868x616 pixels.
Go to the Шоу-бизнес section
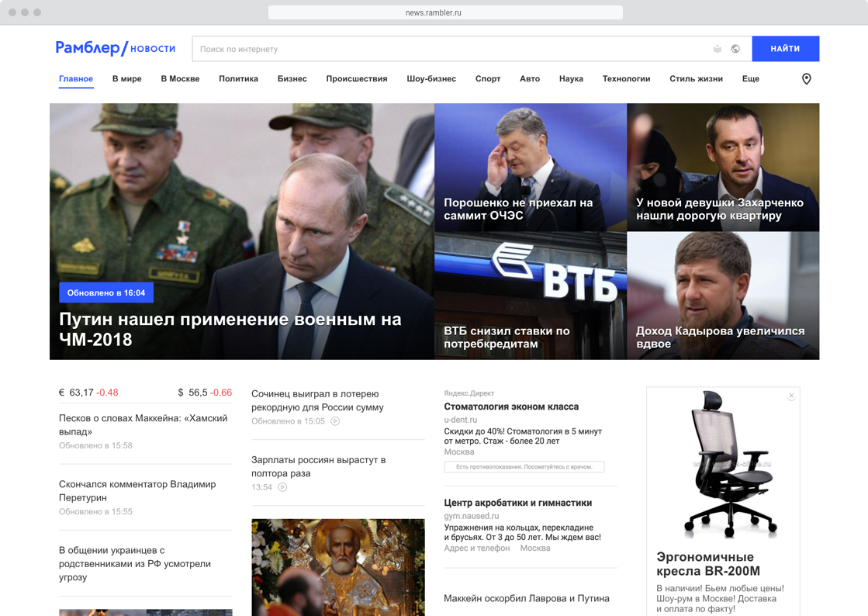pos(431,78)
